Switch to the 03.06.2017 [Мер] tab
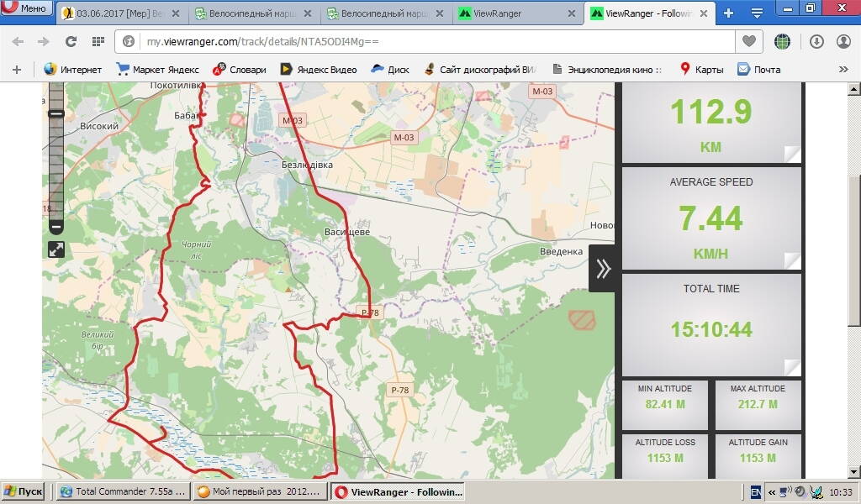 pos(118,13)
